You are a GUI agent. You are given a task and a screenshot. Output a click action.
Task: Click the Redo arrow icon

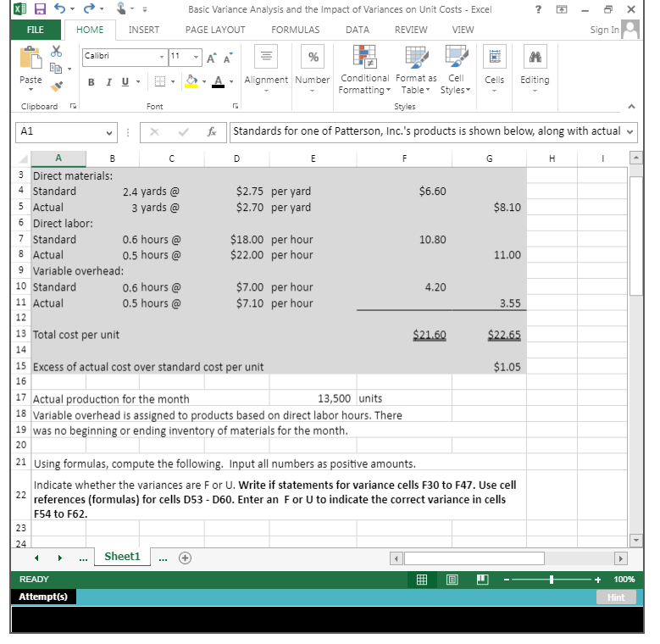(89, 8)
